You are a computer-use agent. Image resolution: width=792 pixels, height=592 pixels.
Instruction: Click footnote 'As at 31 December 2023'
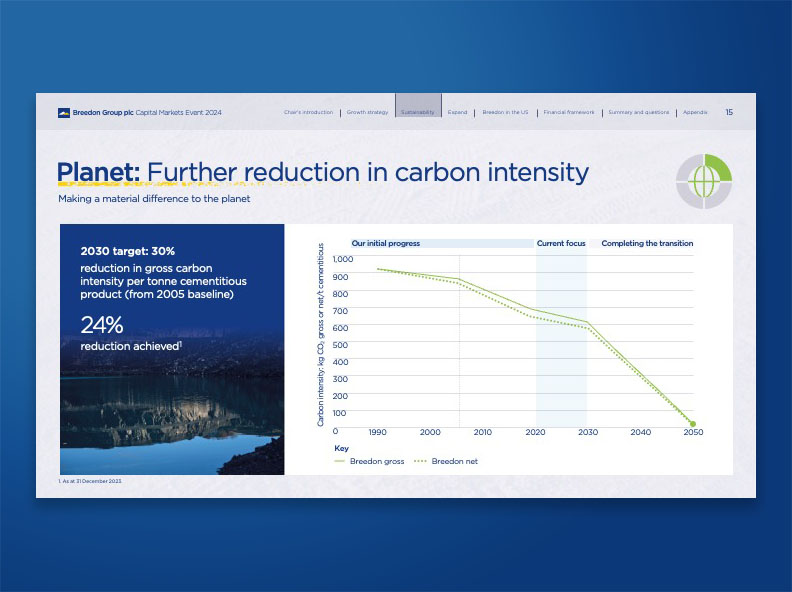(90, 481)
